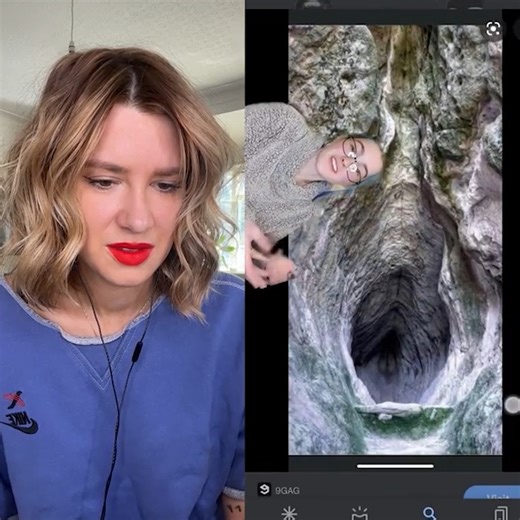Open the Collections tab icon

point(359,514)
